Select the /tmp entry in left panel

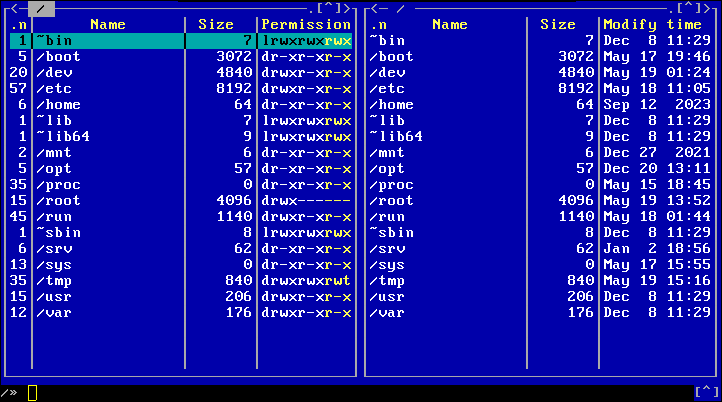(54, 281)
